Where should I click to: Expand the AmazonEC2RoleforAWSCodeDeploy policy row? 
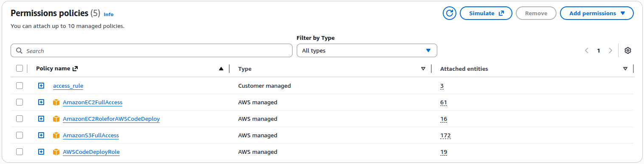pos(41,119)
